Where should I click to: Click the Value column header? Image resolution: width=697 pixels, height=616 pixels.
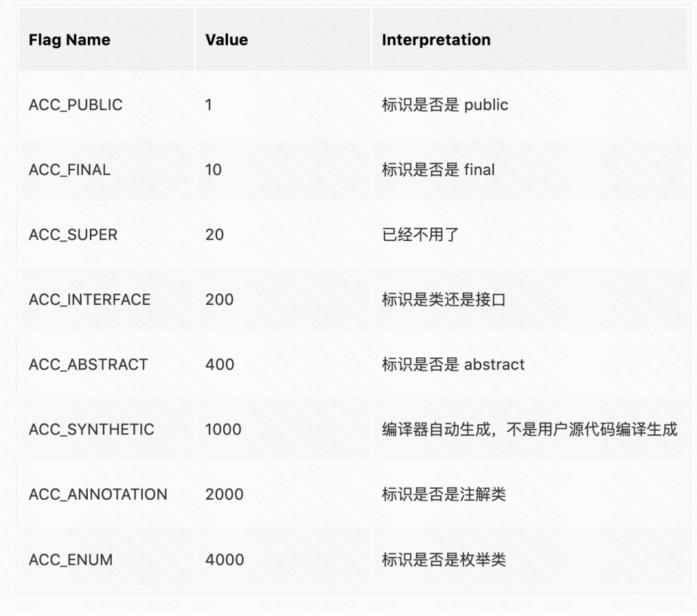tap(226, 40)
